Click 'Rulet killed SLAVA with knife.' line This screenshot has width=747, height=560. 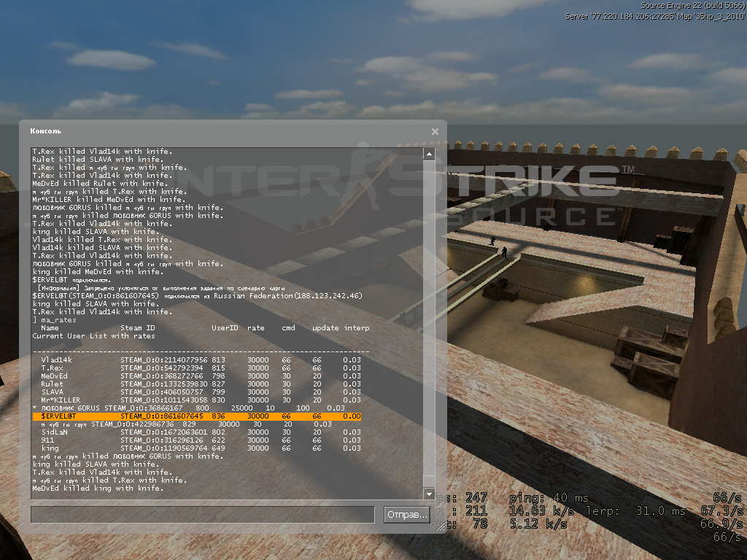[x=98, y=160]
